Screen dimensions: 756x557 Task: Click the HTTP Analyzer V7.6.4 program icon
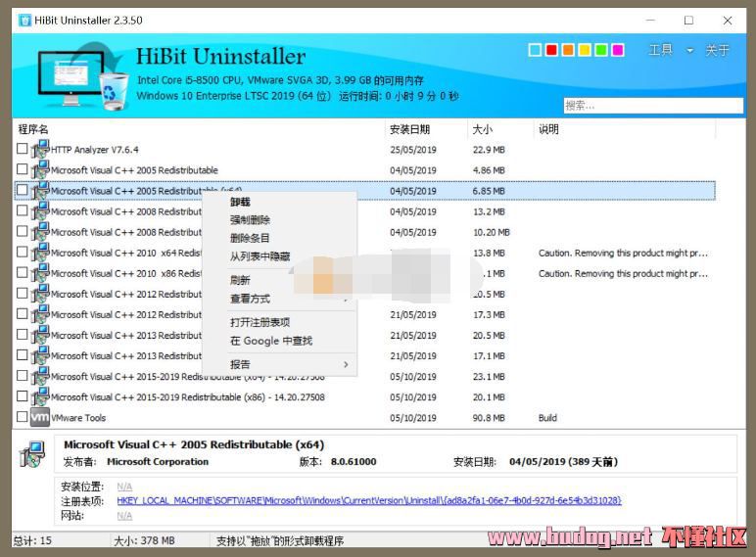click(x=40, y=149)
